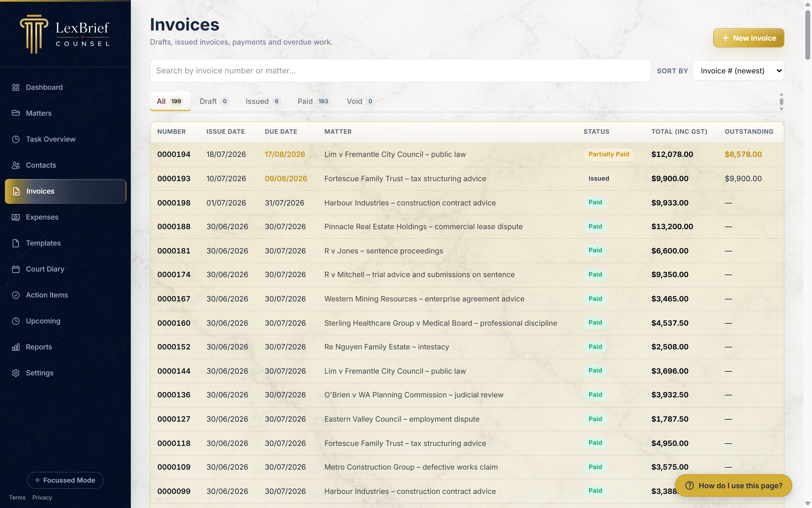Click Pinnacle Real Estate Holdings matter

[x=423, y=227]
